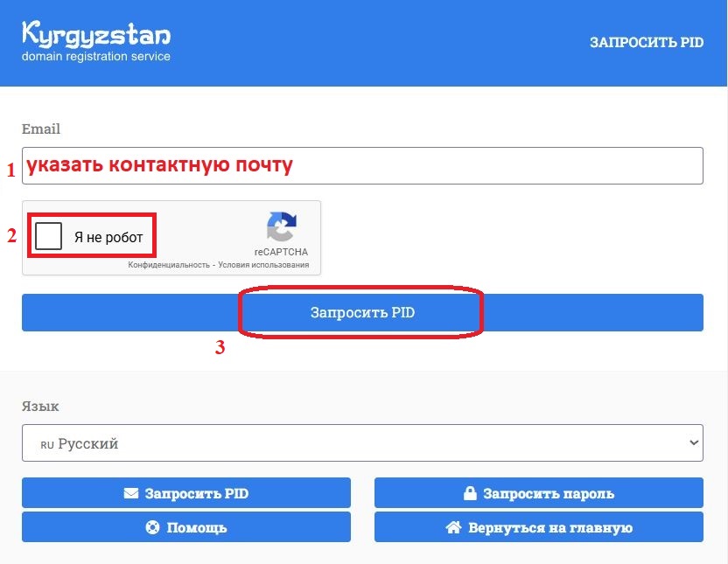728x564 pixels.
Task: Click the Вернуться на главную button label
Action: click(x=550, y=527)
